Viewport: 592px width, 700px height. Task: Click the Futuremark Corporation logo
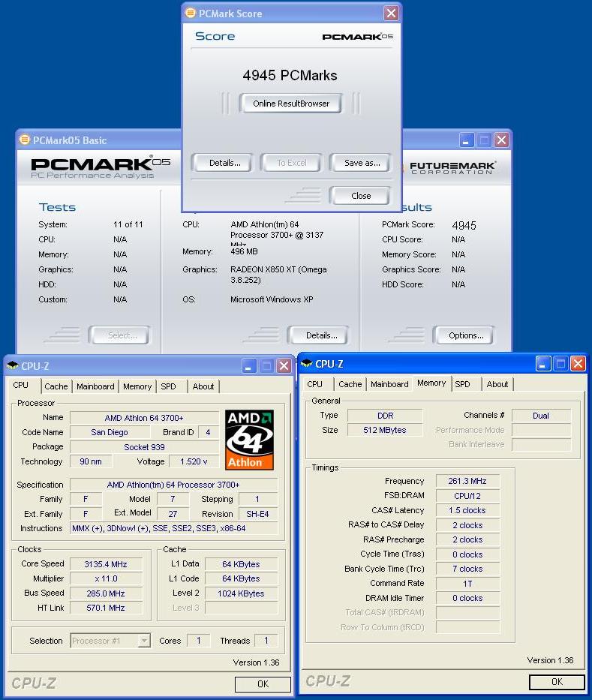pyautogui.click(x=452, y=168)
